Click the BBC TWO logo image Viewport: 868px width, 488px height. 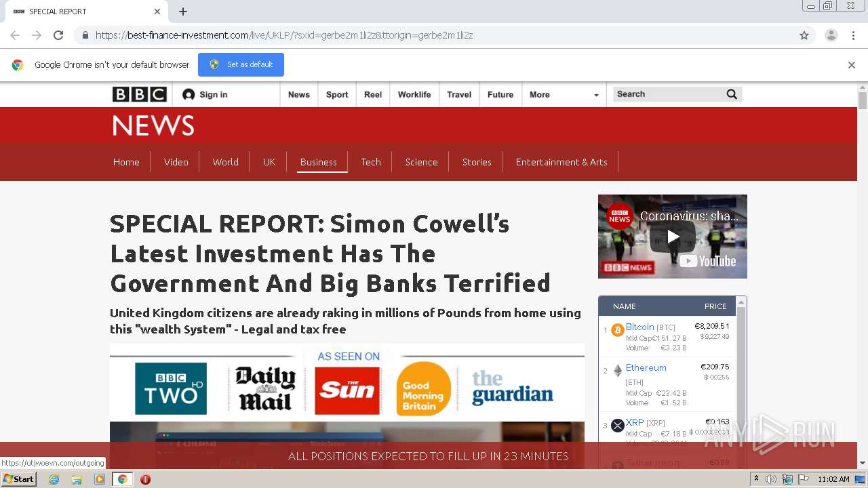click(x=171, y=388)
